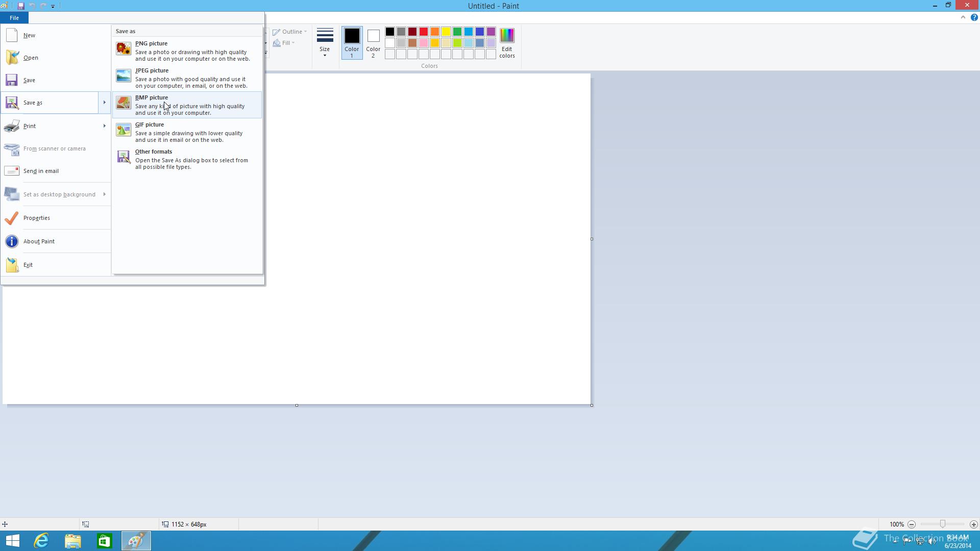
Task: Click the Save icon on the quick access toolbar
Action: click(x=21, y=6)
